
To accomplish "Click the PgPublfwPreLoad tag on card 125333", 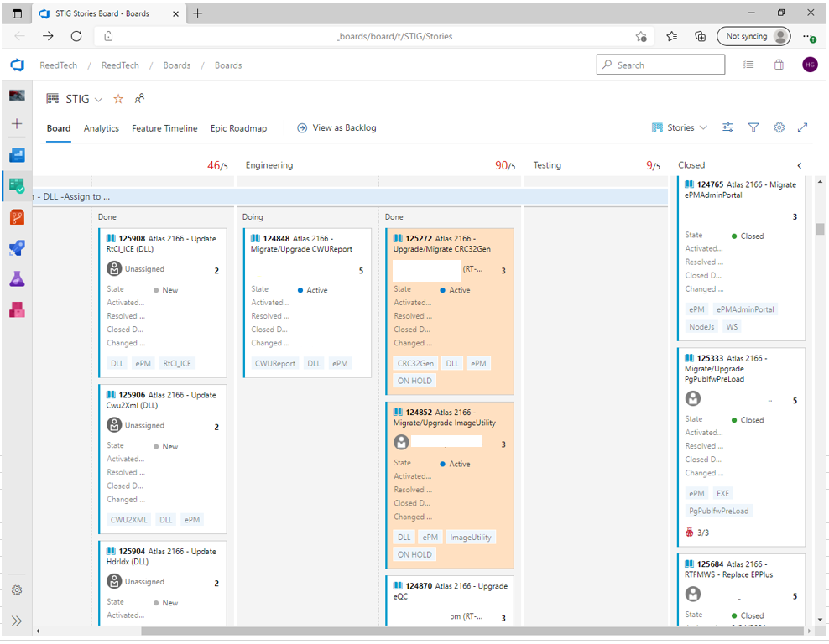I will click(718, 511).
